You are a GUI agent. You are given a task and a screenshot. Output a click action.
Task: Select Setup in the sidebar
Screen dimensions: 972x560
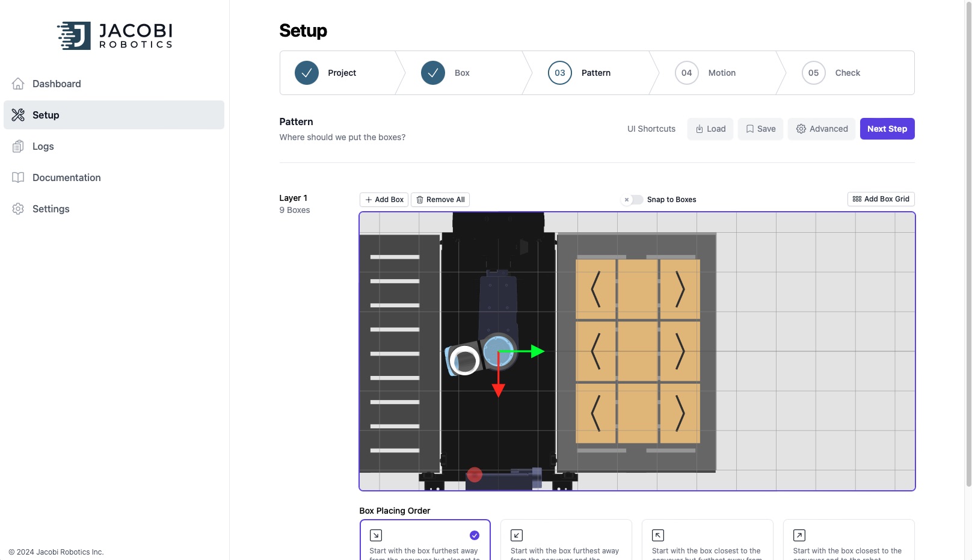coord(114,115)
